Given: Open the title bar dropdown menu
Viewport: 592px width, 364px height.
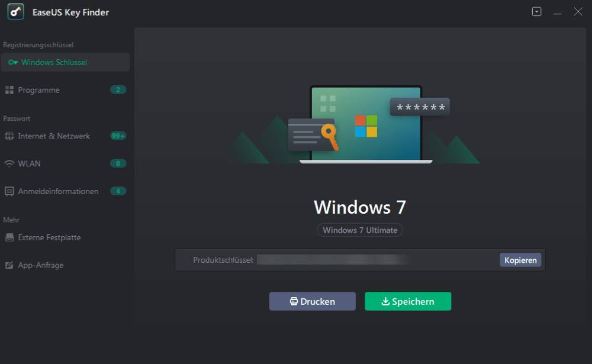Looking at the screenshot, I should 536,12.
